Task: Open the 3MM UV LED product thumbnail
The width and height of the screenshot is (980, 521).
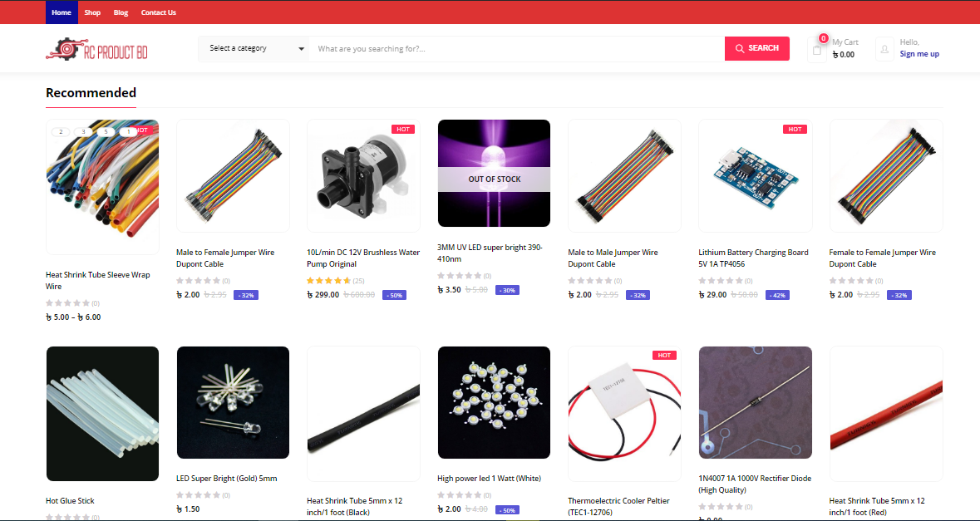Action: click(494, 173)
